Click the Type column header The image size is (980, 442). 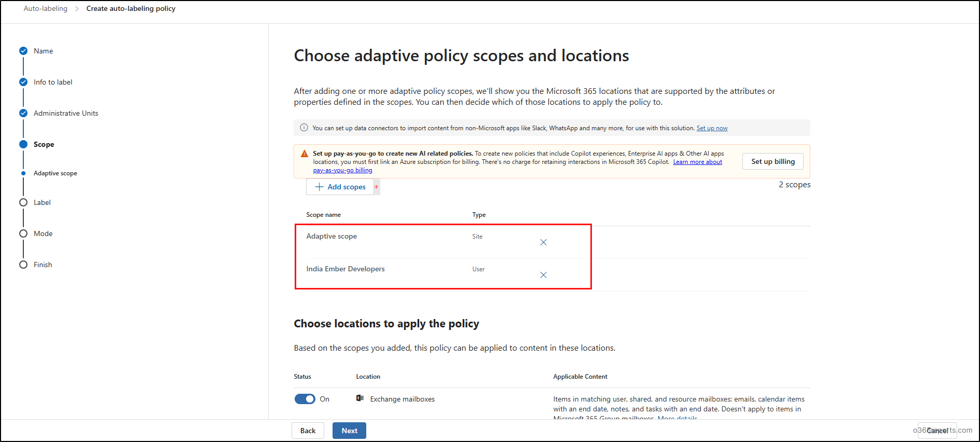pyautogui.click(x=479, y=215)
